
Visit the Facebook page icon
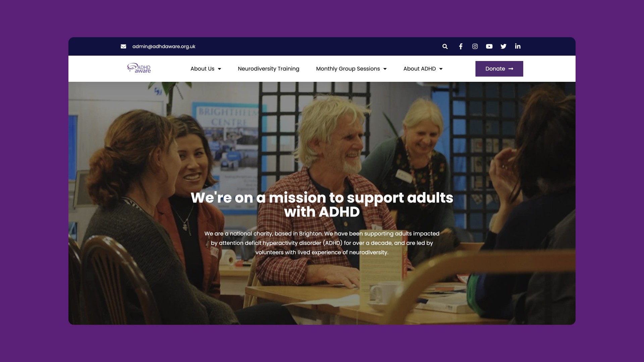461,47
